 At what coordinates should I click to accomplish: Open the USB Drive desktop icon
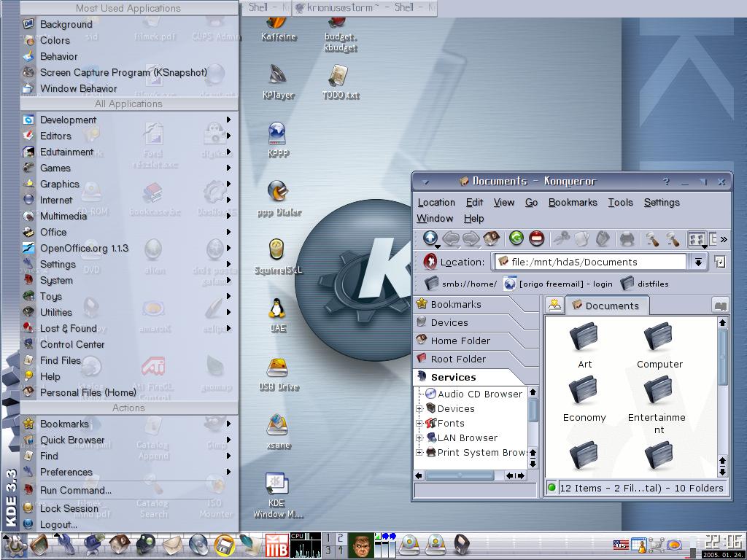(278, 375)
